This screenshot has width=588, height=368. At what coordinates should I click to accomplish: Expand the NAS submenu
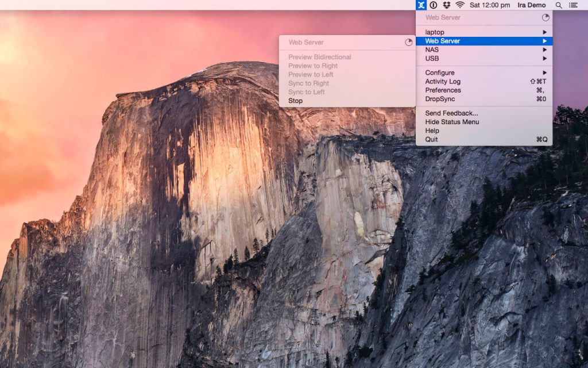pyautogui.click(x=544, y=50)
